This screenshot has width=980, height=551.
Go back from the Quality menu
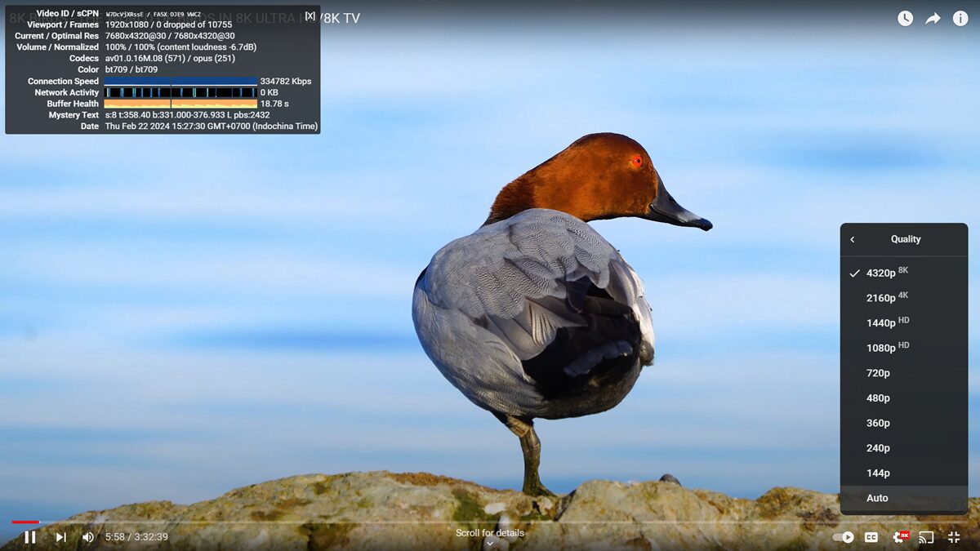(853, 239)
